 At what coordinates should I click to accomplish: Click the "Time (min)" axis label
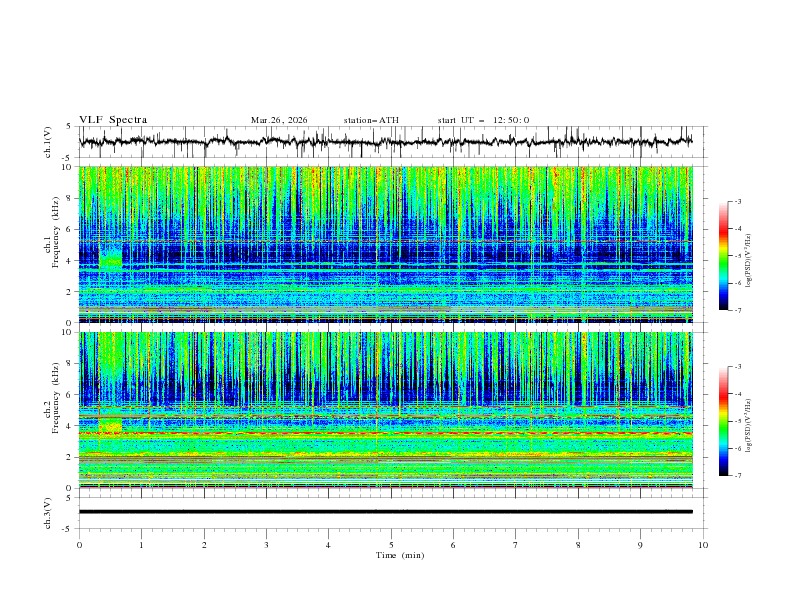400,555
